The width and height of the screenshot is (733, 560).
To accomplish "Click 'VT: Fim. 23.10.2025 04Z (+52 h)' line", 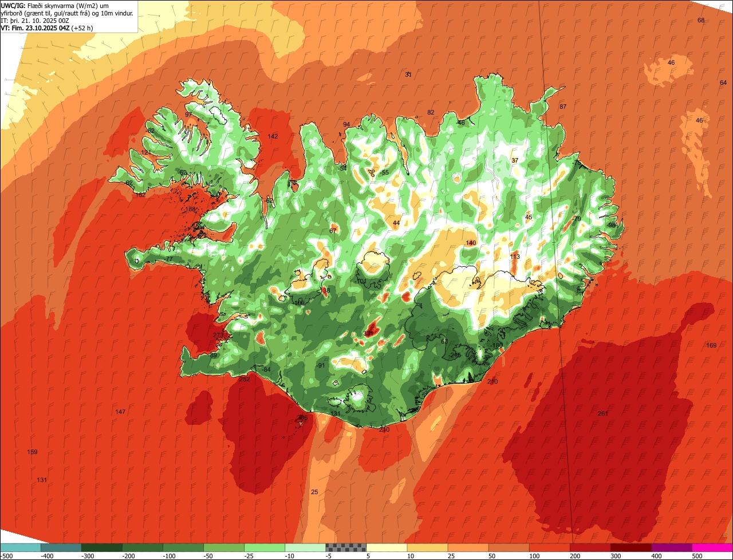I will 48,28.
